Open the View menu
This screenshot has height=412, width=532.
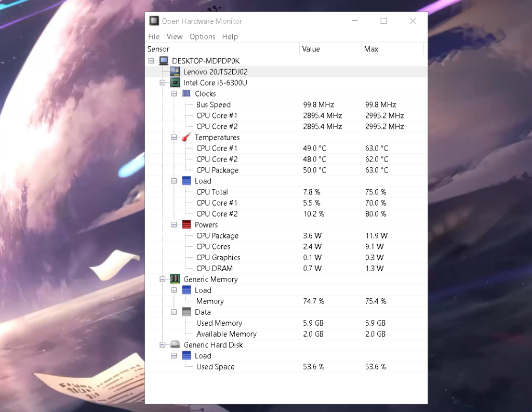tap(175, 37)
